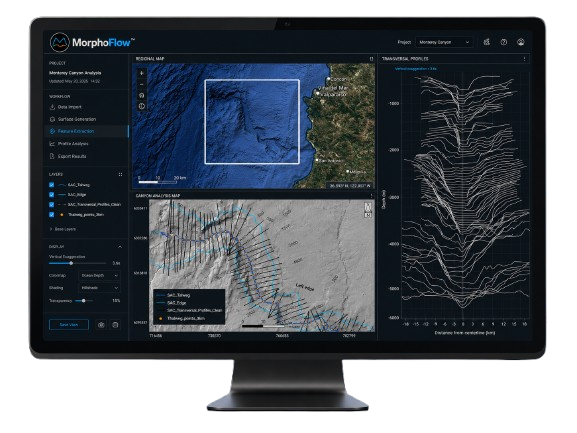Zoom in on the regional map
Viewport: 577px width, 433px height.
click(142, 73)
